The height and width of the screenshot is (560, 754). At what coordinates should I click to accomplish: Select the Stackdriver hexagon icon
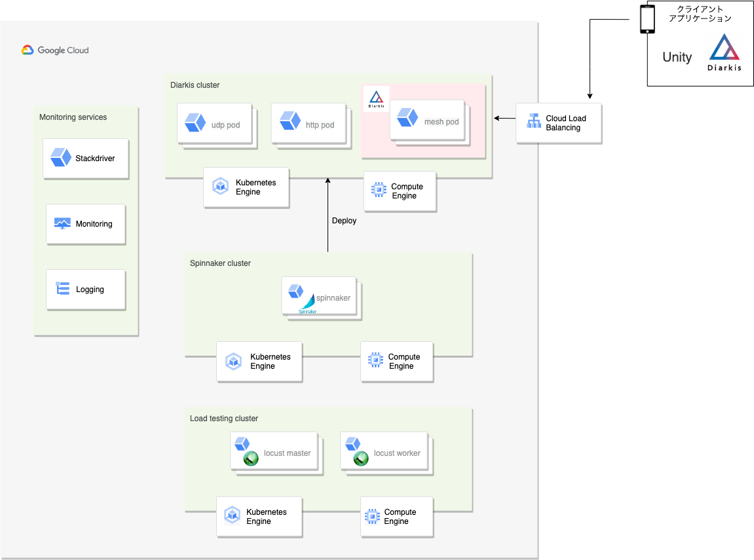pos(60,158)
